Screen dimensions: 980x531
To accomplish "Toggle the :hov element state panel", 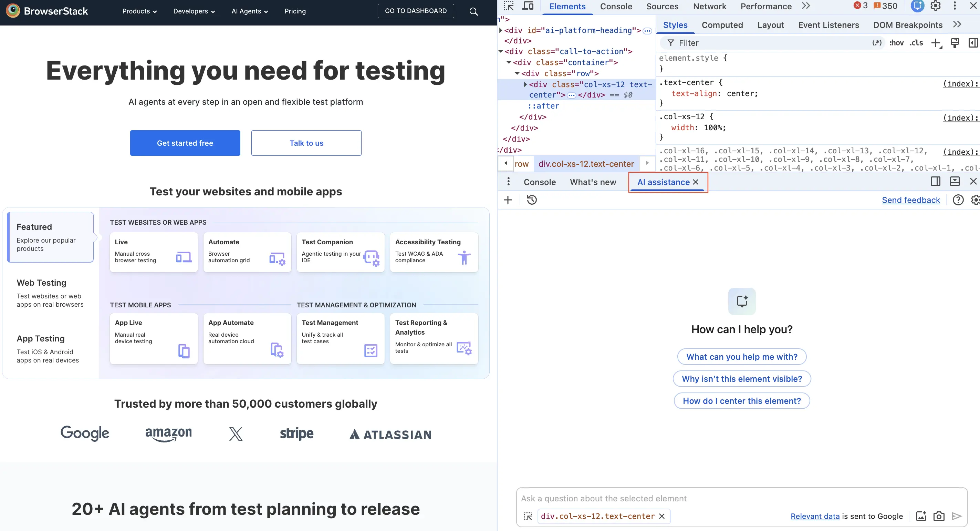I will pos(896,43).
